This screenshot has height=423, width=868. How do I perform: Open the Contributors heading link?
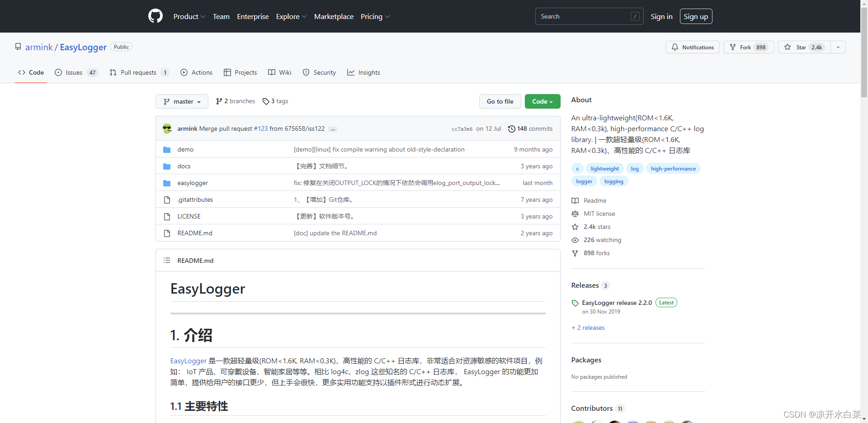598,408
